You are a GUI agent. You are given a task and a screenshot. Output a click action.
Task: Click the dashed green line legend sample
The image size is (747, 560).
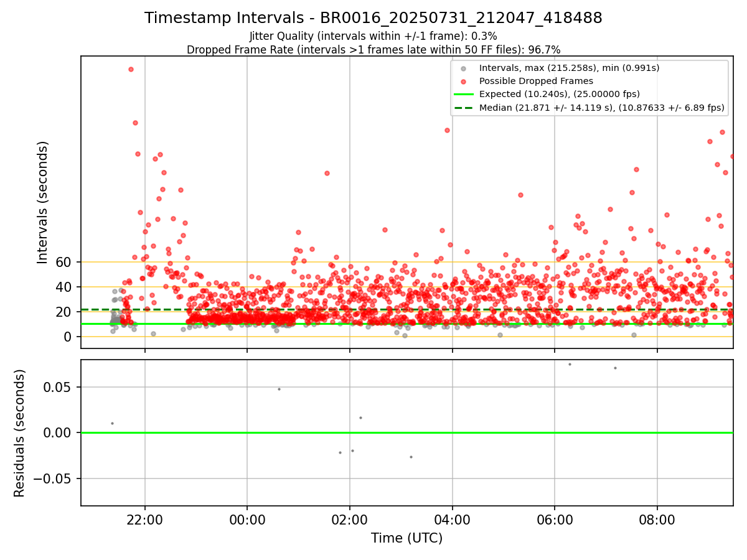coord(464,108)
